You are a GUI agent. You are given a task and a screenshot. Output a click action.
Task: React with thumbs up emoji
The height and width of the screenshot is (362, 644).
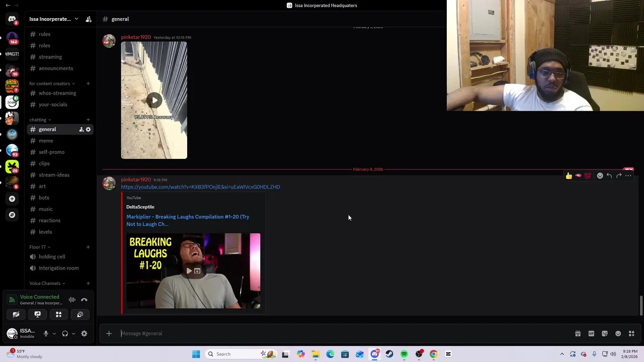[569, 175]
